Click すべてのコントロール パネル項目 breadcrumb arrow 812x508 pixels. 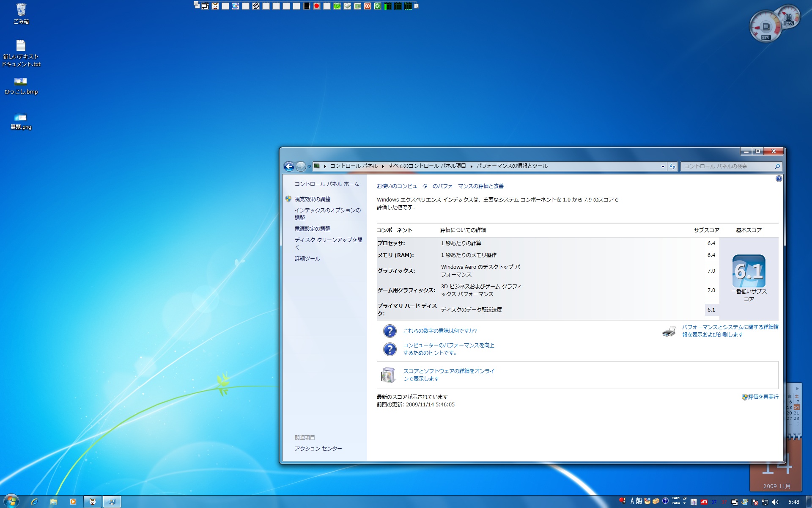coord(471,166)
